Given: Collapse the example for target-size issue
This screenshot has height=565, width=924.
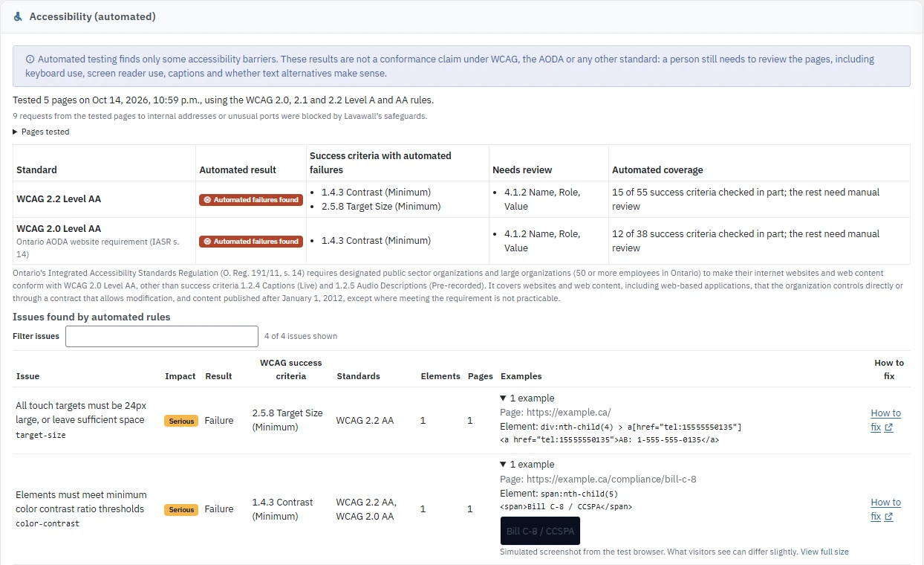Looking at the screenshot, I should [527, 398].
